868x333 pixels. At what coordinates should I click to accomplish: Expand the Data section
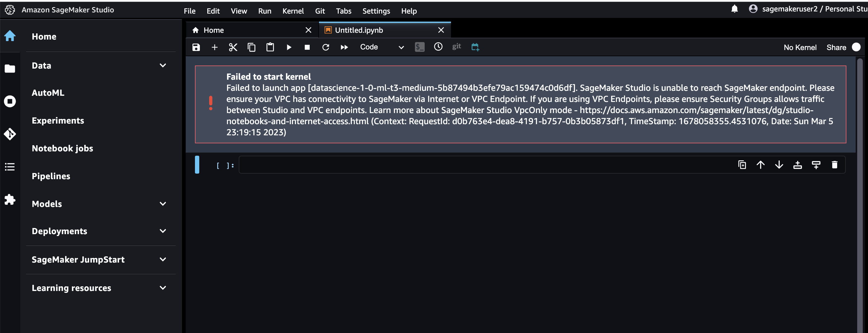pos(163,65)
